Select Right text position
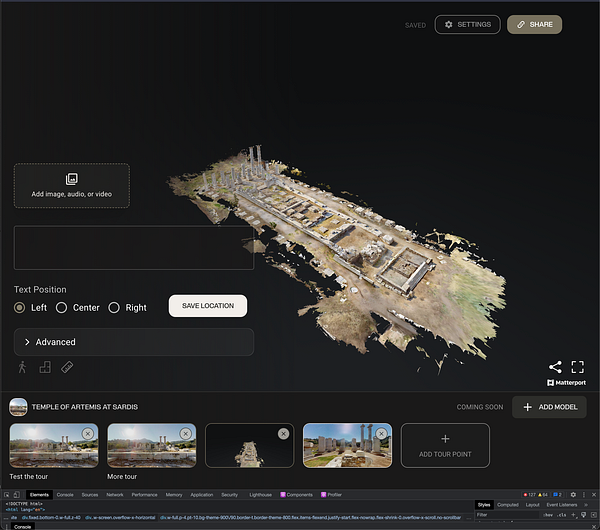 (114, 307)
